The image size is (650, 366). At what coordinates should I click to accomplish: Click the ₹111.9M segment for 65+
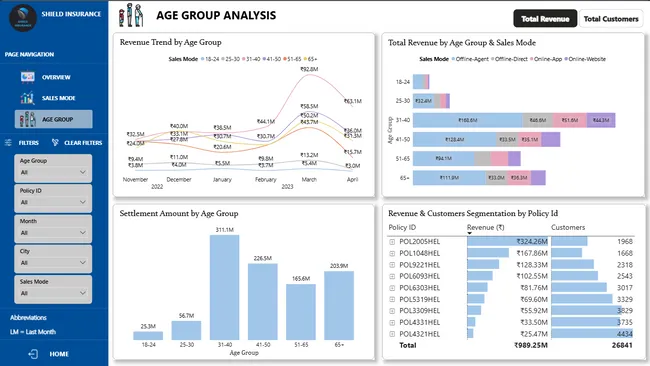click(x=449, y=178)
